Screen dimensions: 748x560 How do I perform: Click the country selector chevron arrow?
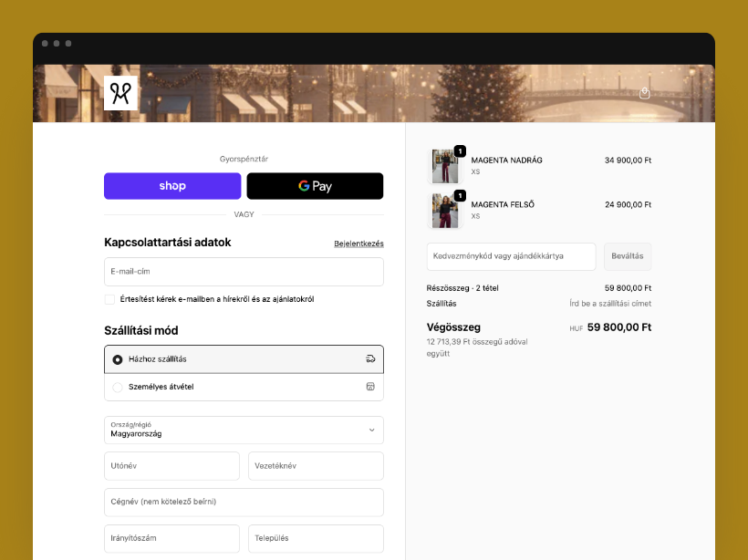[x=372, y=430]
